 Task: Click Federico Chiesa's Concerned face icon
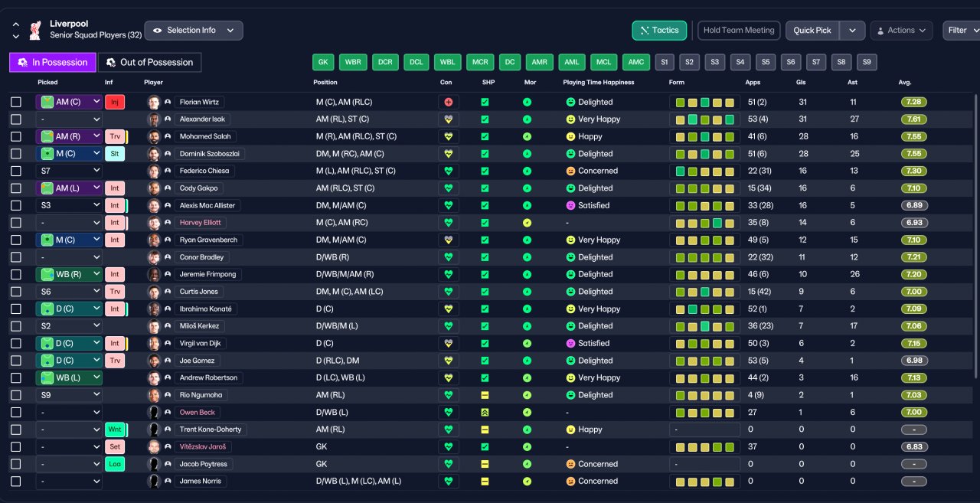click(x=570, y=171)
